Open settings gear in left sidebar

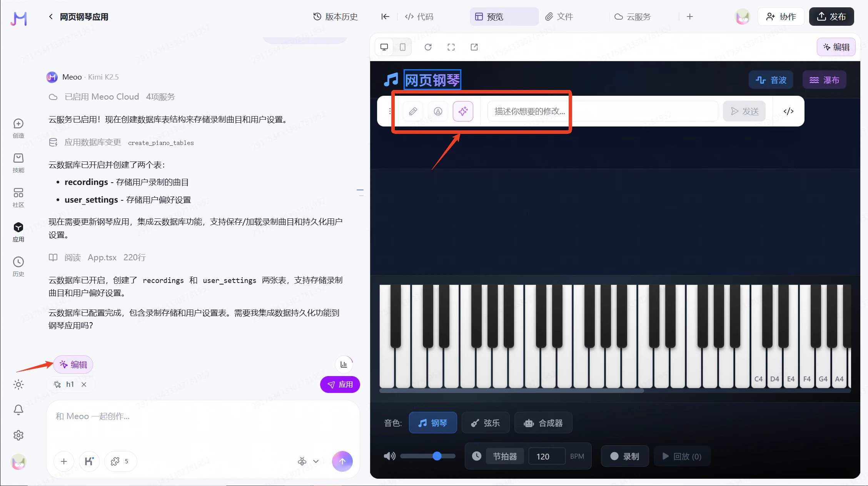click(x=18, y=435)
